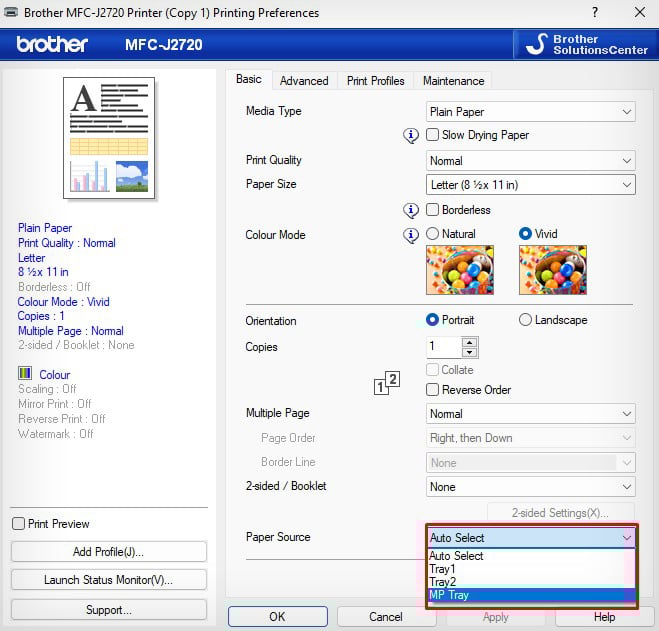
Task: Click the help question mark in the title bar
Action: 595,12
